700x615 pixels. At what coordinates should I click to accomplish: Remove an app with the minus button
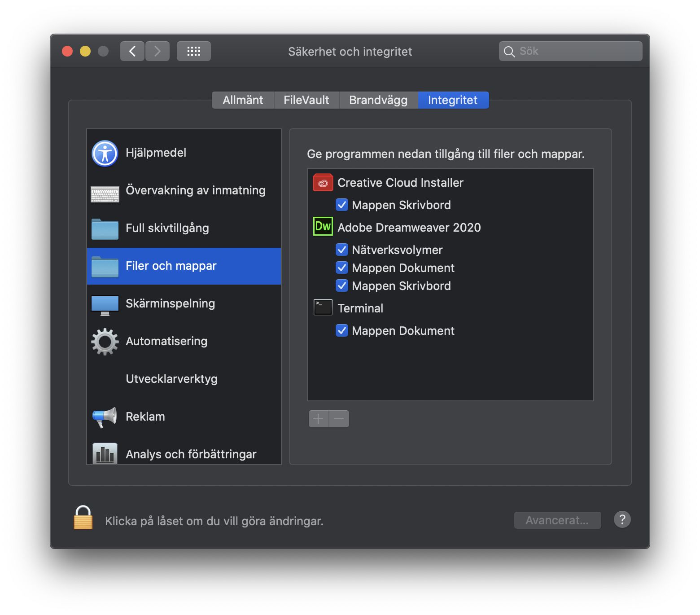point(339,419)
